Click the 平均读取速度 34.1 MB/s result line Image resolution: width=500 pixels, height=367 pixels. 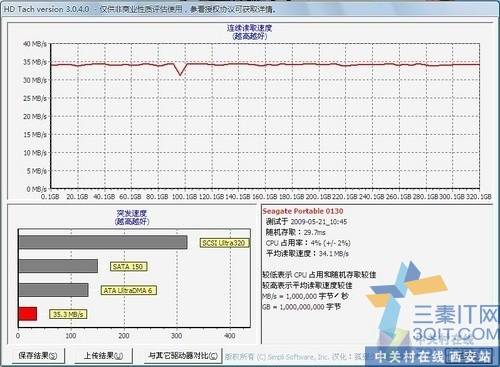[307, 253]
